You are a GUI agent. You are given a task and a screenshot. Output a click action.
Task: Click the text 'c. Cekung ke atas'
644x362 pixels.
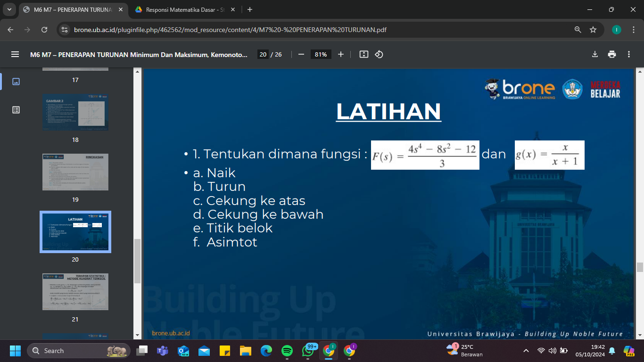tap(249, 201)
